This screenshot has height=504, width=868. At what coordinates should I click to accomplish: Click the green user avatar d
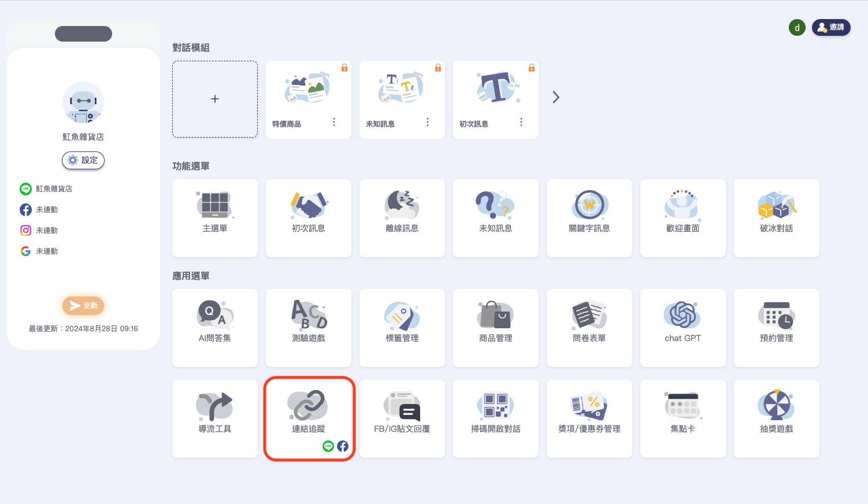[797, 28]
